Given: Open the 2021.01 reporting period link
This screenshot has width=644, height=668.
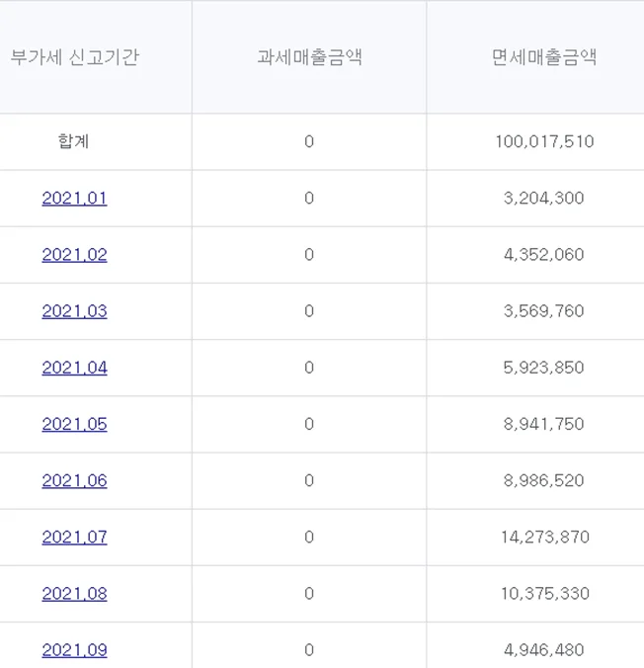Looking at the screenshot, I should 74,199.
